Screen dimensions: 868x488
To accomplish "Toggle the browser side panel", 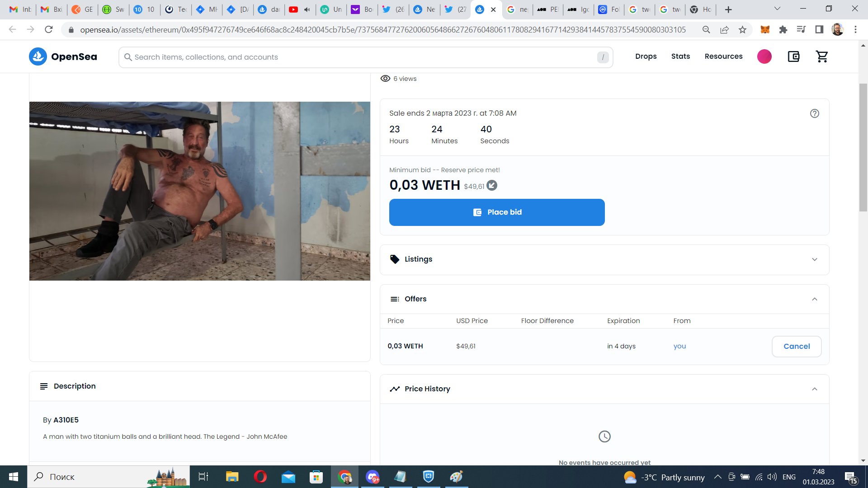I will pos(819,29).
